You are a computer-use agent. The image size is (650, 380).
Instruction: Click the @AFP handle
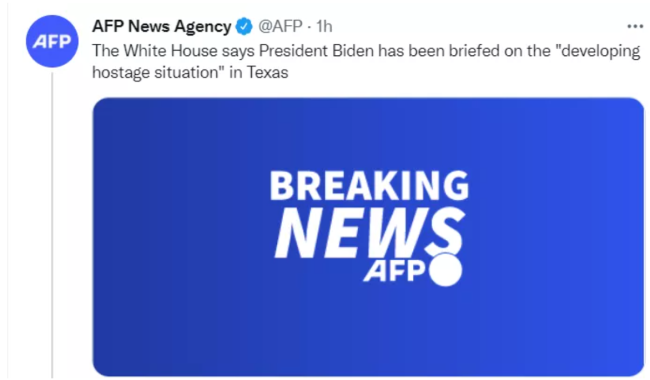[x=280, y=27]
